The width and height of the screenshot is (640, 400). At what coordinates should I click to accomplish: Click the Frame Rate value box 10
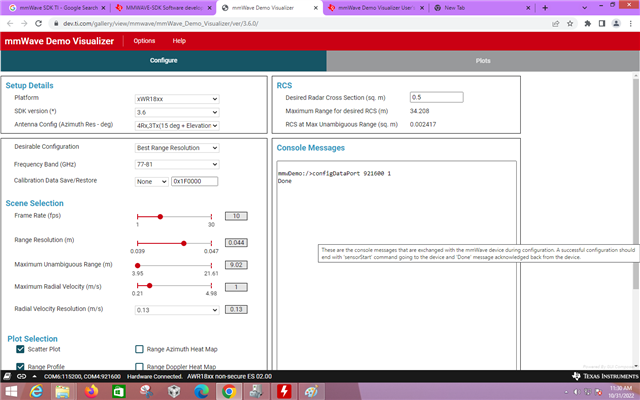(x=236, y=216)
